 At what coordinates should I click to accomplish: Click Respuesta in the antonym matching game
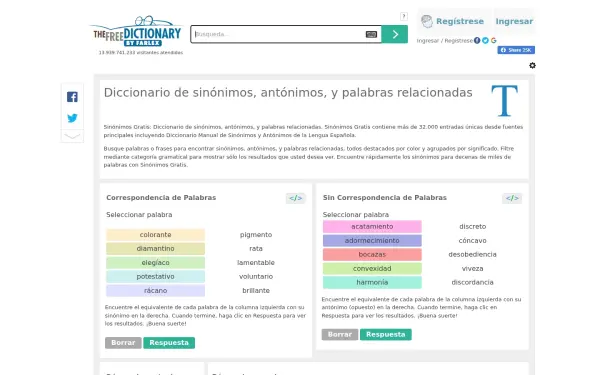point(386,334)
